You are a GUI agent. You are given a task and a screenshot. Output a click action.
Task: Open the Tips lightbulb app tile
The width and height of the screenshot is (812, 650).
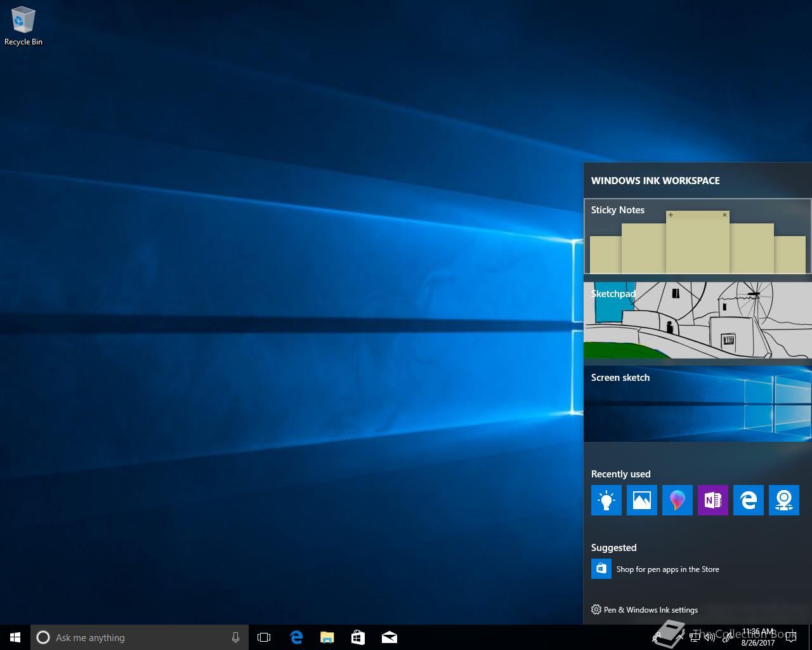pos(606,500)
